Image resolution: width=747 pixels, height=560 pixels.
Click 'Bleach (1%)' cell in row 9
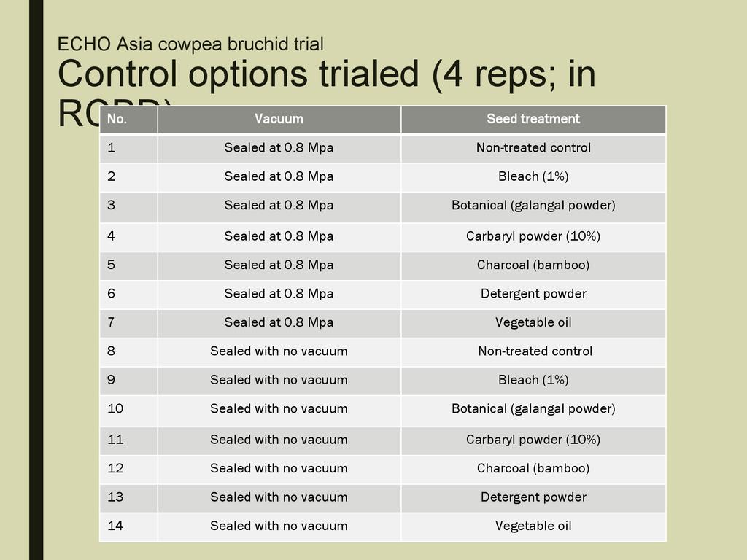pos(533,380)
